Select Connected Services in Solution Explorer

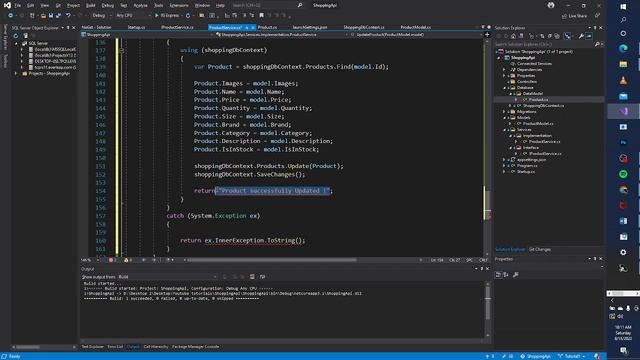click(534, 64)
